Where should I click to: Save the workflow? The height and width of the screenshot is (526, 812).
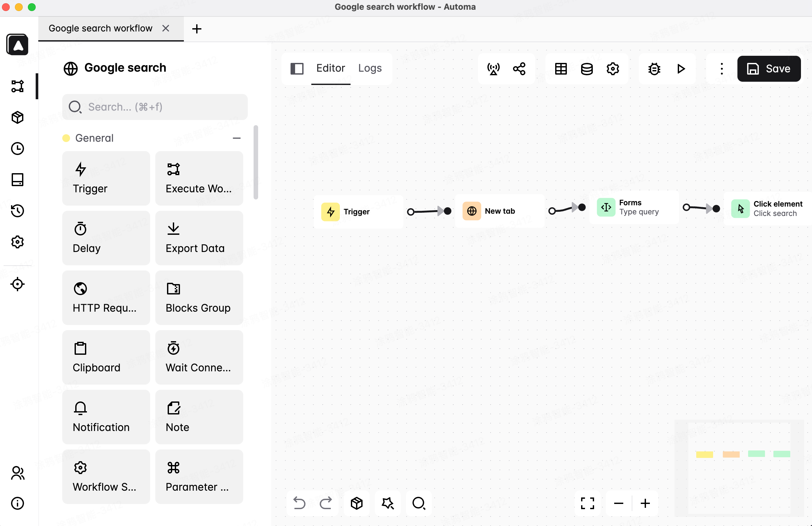coord(769,68)
